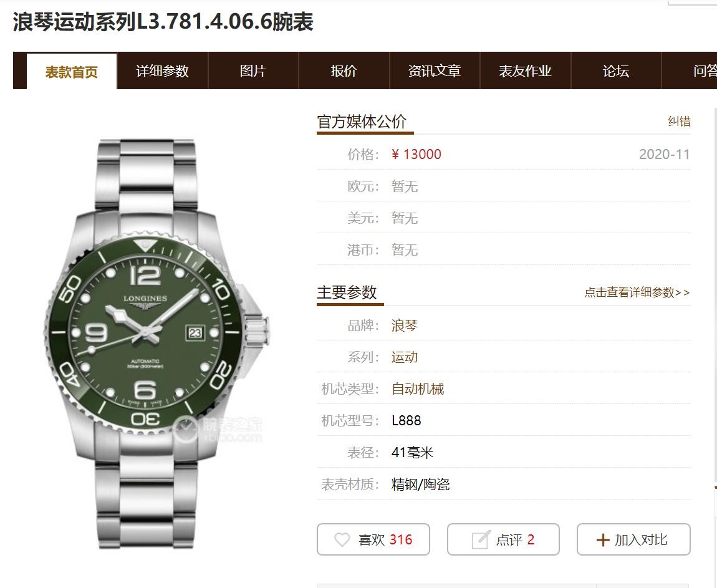Image resolution: width=717 pixels, height=588 pixels.
Task: Click the plus icon on 加入对比
Action: point(603,540)
